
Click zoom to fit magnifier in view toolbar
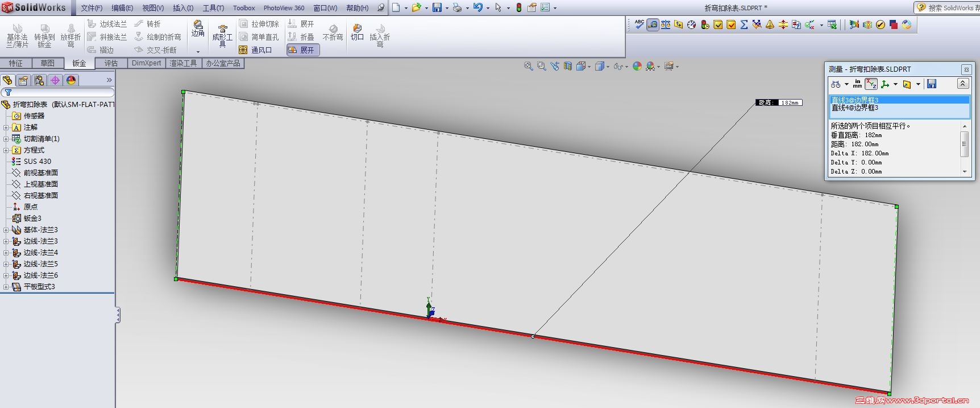point(528,66)
